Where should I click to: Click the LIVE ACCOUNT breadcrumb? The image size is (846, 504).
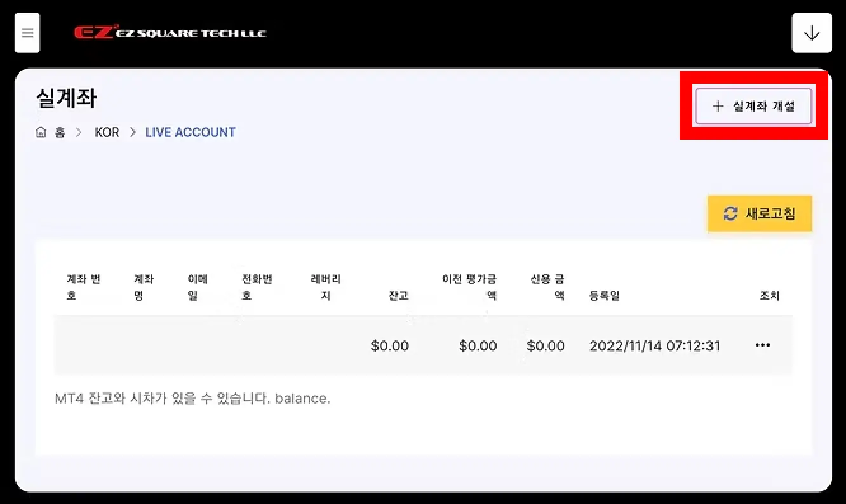coord(191,133)
